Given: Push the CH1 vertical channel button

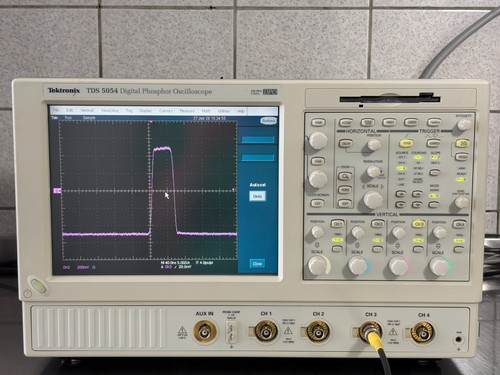Looking at the screenshot, I should (x=337, y=223).
